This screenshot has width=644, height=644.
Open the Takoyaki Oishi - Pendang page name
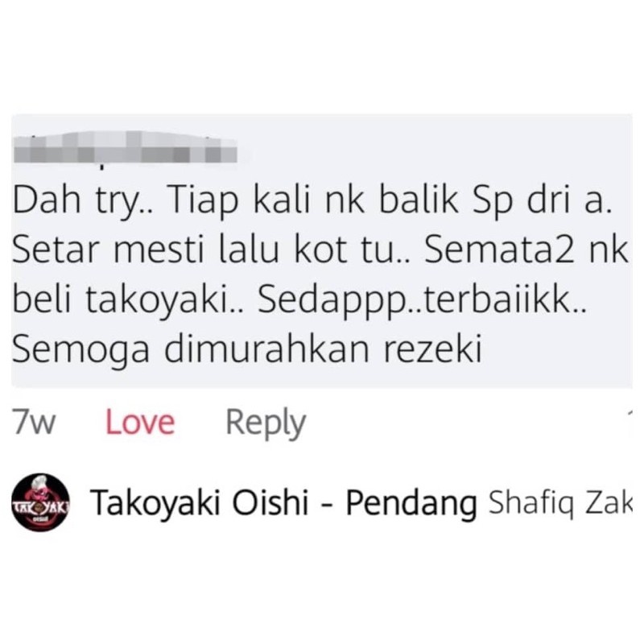(x=283, y=502)
